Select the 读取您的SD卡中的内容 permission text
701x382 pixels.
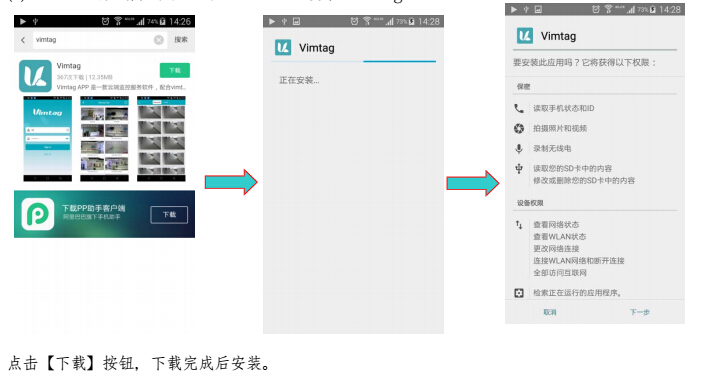pyautogui.click(x=572, y=169)
